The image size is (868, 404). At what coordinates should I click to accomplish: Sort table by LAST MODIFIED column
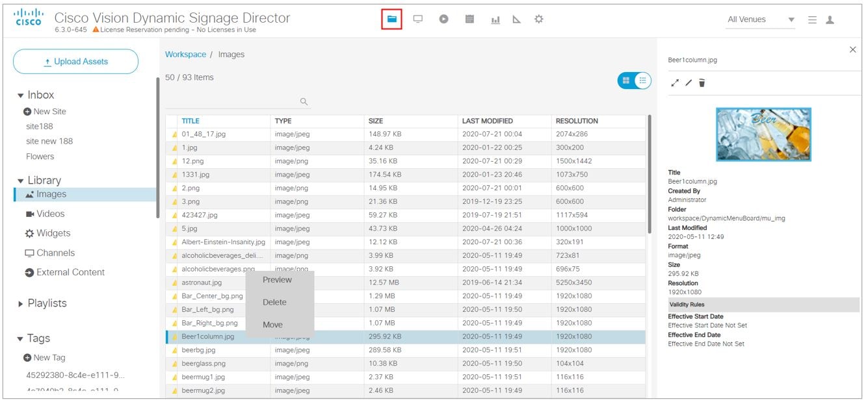pos(488,121)
